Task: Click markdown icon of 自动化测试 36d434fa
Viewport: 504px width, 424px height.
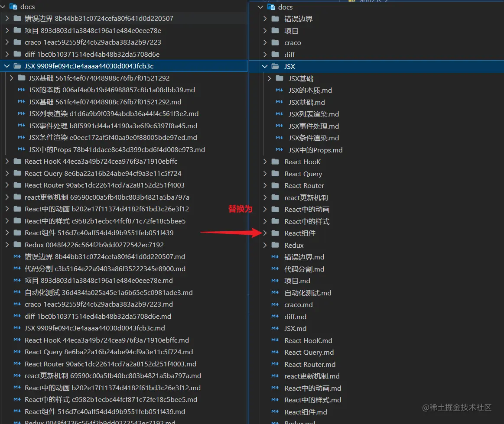Action: click(17, 292)
